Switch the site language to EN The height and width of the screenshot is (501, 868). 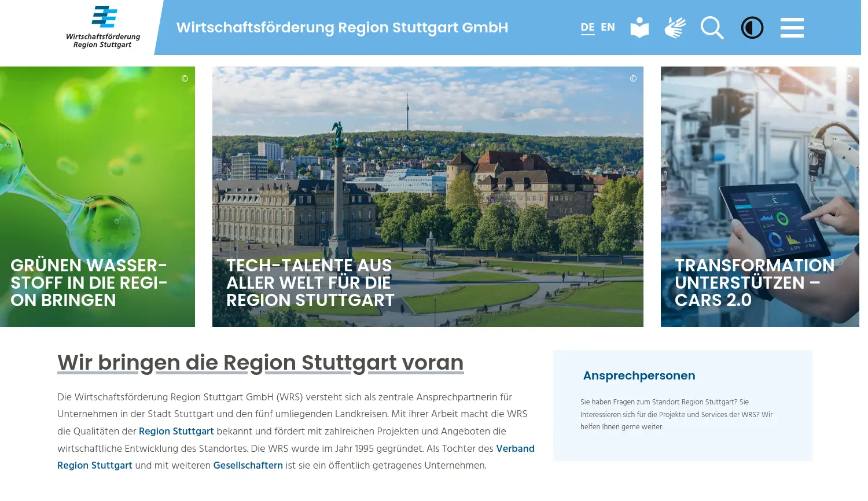coord(608,27)
